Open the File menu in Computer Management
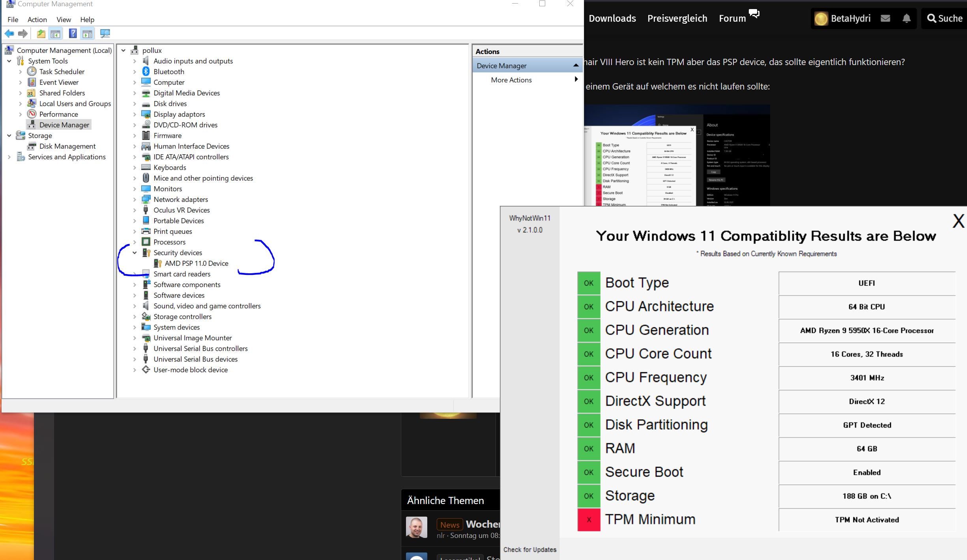 click(11, 19)
